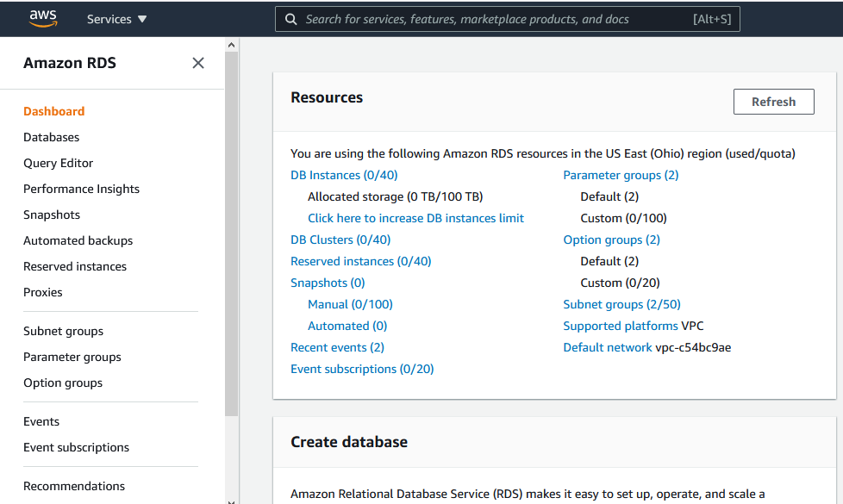
Task: Open the DB Clusters (0/40) link
Action: (x=340, y=240)
